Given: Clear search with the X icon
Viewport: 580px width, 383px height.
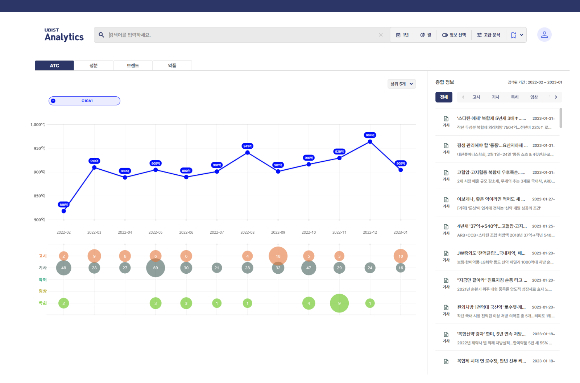Looking at the screenshot, I should (381, 35).
